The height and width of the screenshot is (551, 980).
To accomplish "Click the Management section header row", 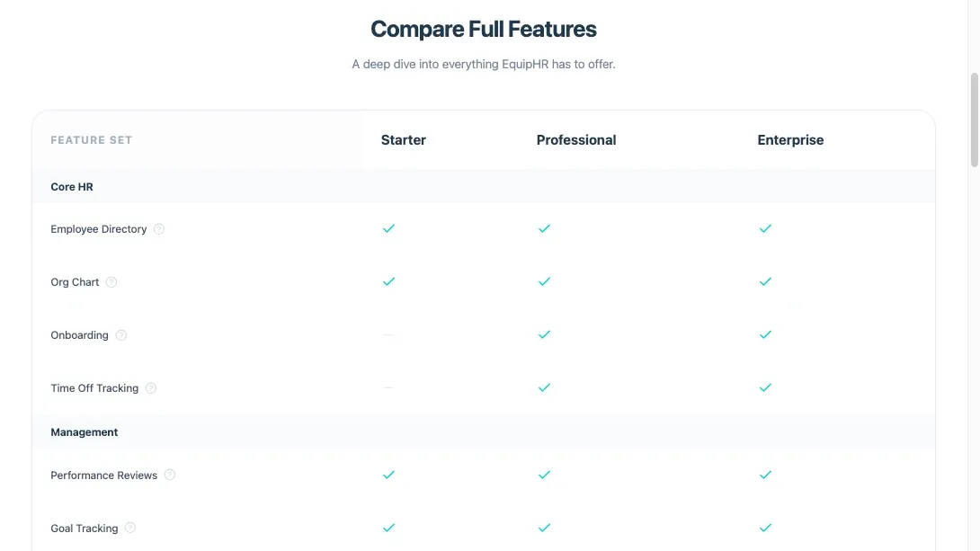I will pyautogui.click(x=85, y=432).
